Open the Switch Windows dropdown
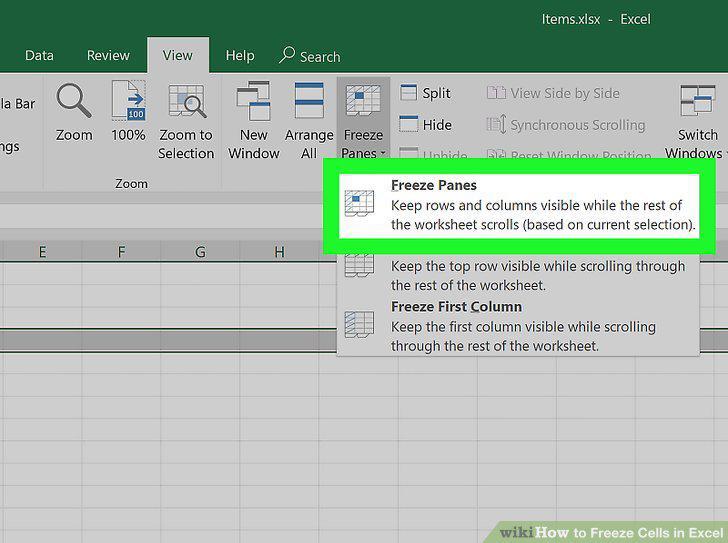Image resolution: width=728 pixels, height=543 pixels. (x=696, y=121)
